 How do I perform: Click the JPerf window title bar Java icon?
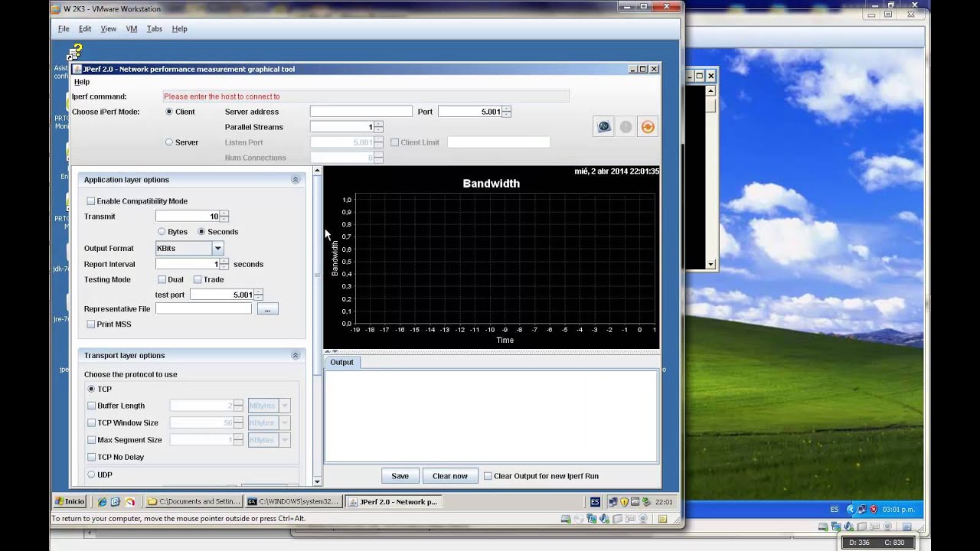pos(77,69)
